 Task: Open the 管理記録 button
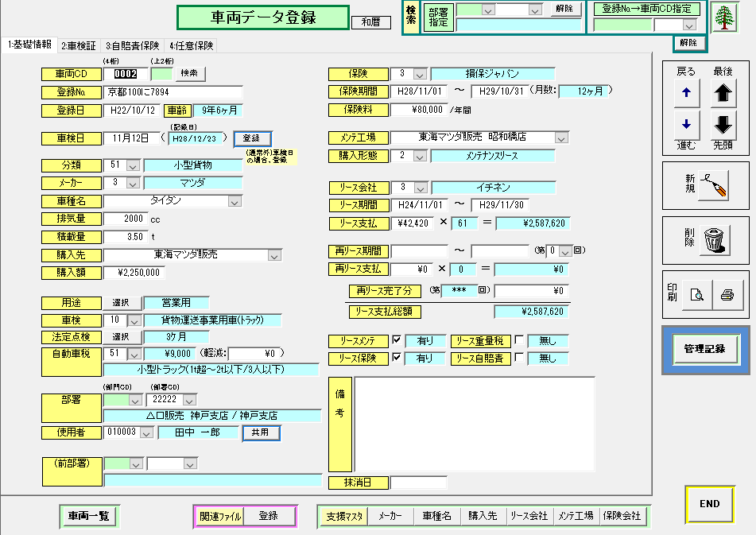tap(705, 349)
